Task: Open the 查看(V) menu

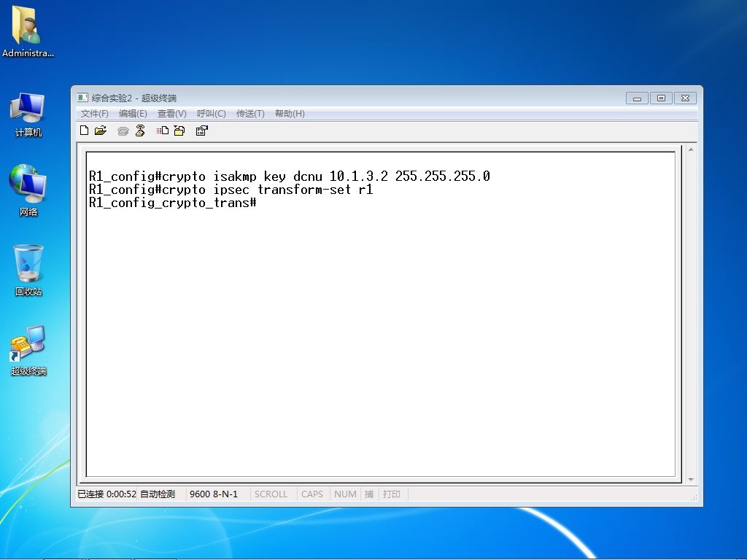Action: click(172, 113)
